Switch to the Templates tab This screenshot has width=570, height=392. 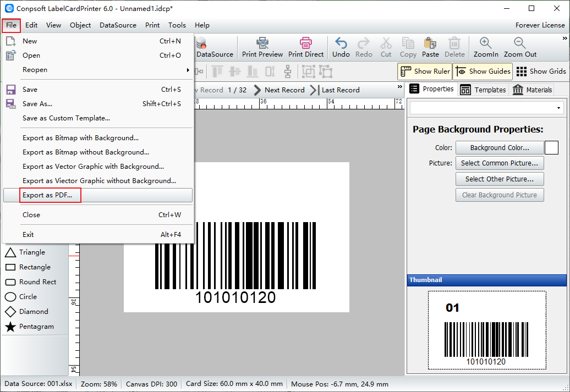[483, 90]
